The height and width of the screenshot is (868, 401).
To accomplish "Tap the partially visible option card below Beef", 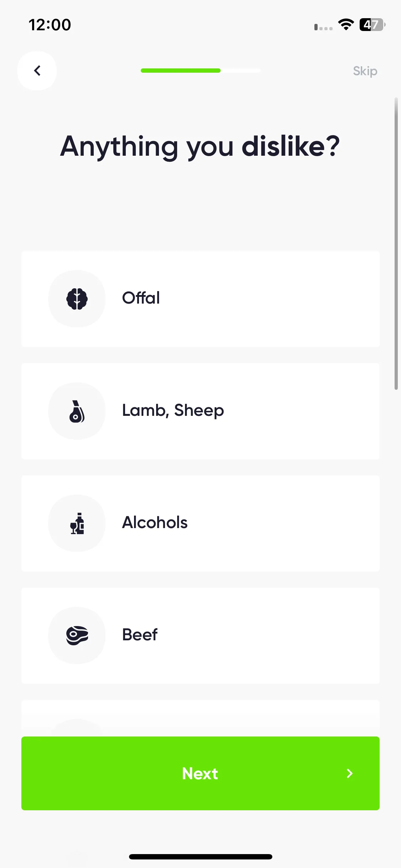I will (200, 718).
